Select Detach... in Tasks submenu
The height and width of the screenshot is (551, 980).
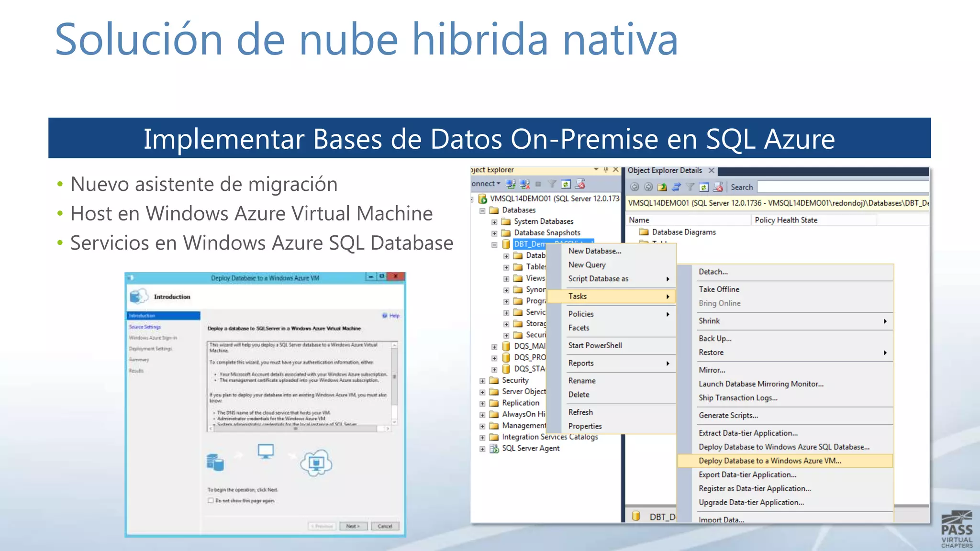click(x=786, y=272)
